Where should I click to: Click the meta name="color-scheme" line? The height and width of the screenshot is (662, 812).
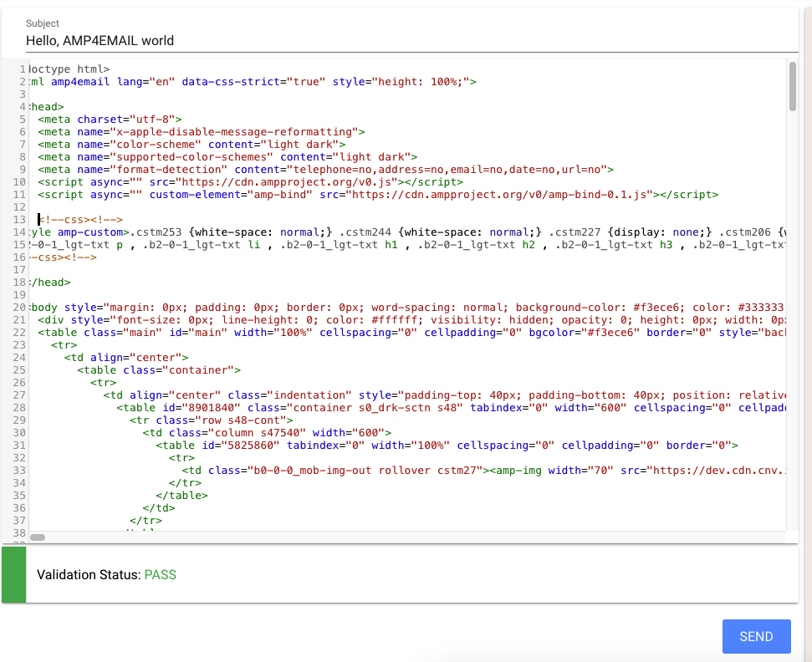coord(192,145)
